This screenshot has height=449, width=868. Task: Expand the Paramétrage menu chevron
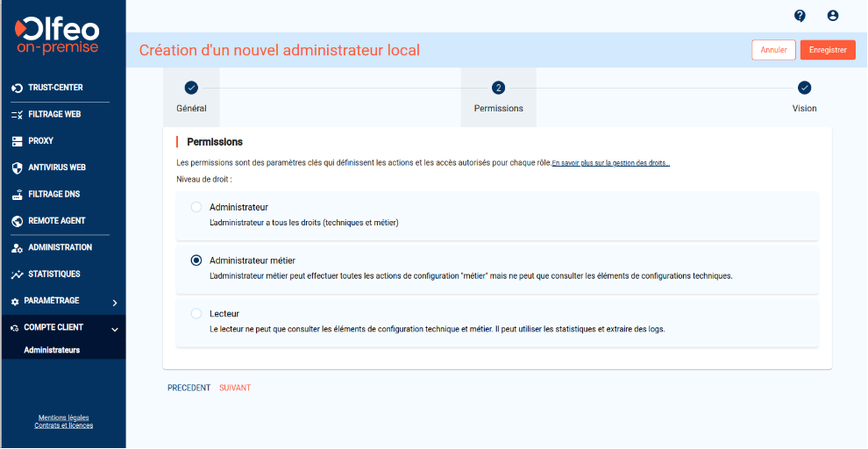point(114,303)
